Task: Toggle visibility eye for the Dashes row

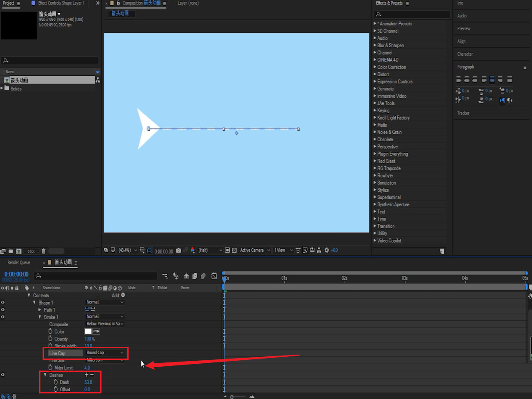Action: (x=3, y=375)
